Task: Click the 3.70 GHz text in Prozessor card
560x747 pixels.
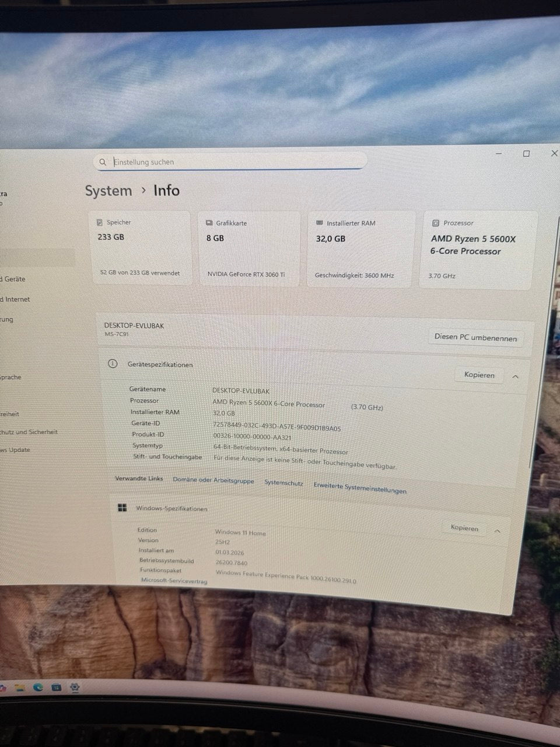Action: [x=442, y=276]
